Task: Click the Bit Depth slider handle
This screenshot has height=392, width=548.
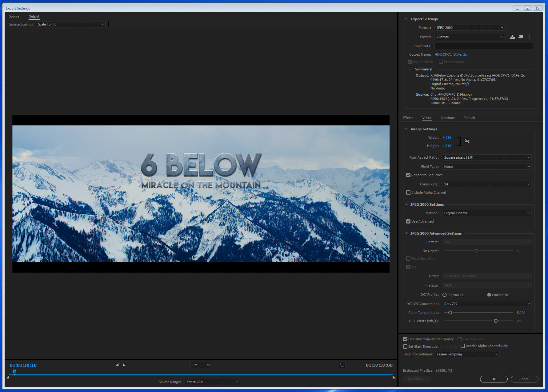Action: click(x=476, y=251)
